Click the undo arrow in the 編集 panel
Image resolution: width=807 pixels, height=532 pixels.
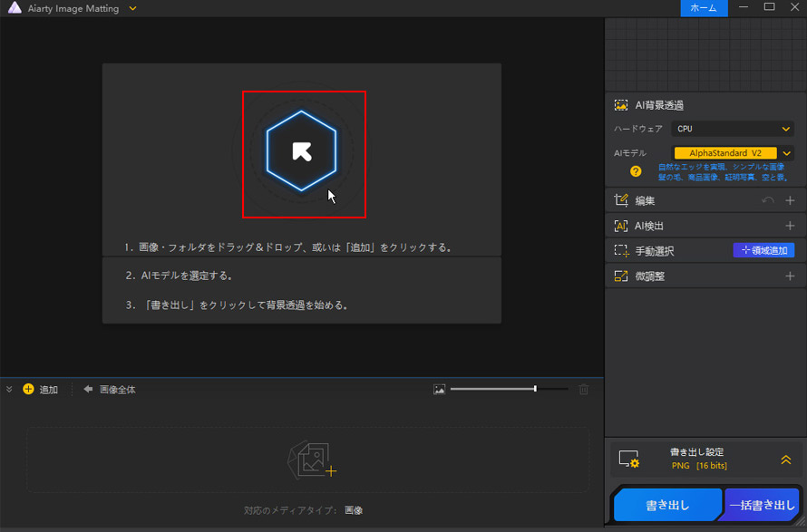pos(767,199)
